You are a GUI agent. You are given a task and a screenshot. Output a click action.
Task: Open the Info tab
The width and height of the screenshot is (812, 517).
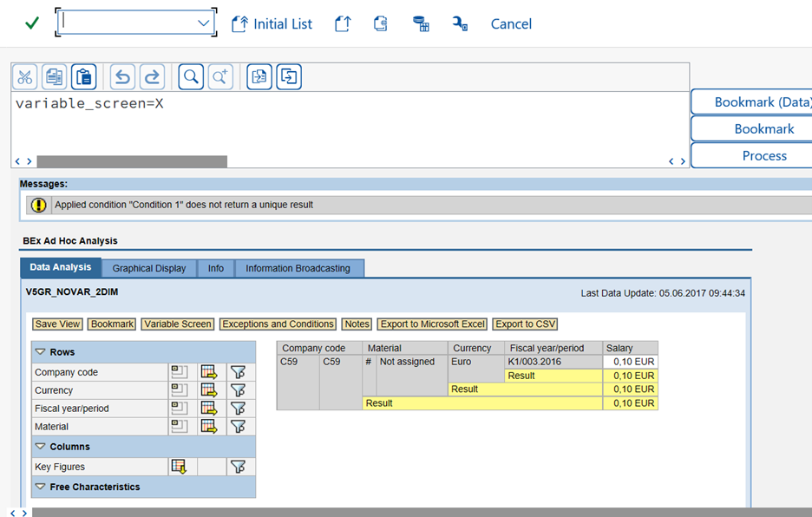(x=216, y=268)
